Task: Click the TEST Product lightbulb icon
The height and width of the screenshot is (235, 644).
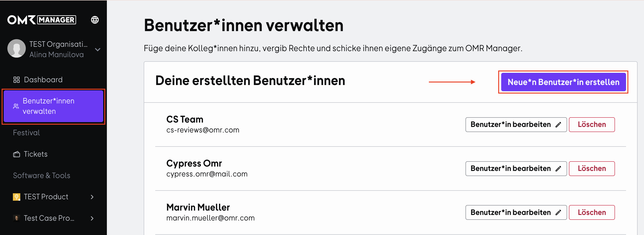Action: tap(17, 197)
